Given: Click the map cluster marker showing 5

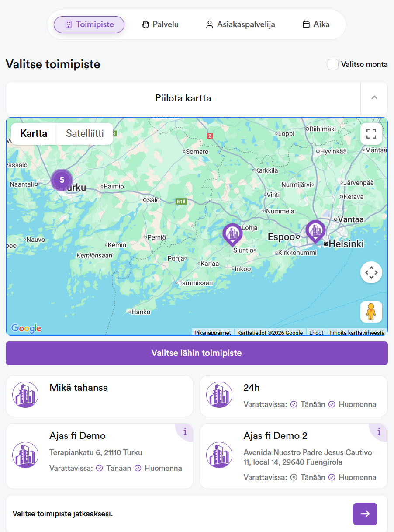Looking at the screenshot, I should coord(62,180).
